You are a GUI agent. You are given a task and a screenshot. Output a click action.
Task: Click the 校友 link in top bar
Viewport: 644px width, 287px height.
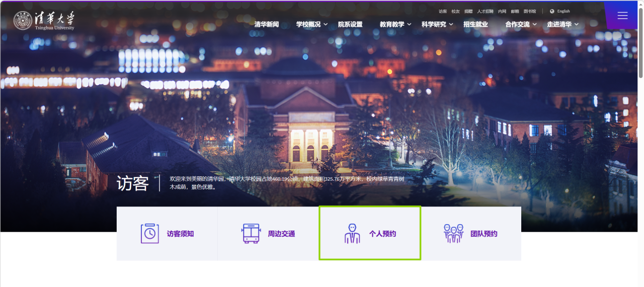coord(455,11)
